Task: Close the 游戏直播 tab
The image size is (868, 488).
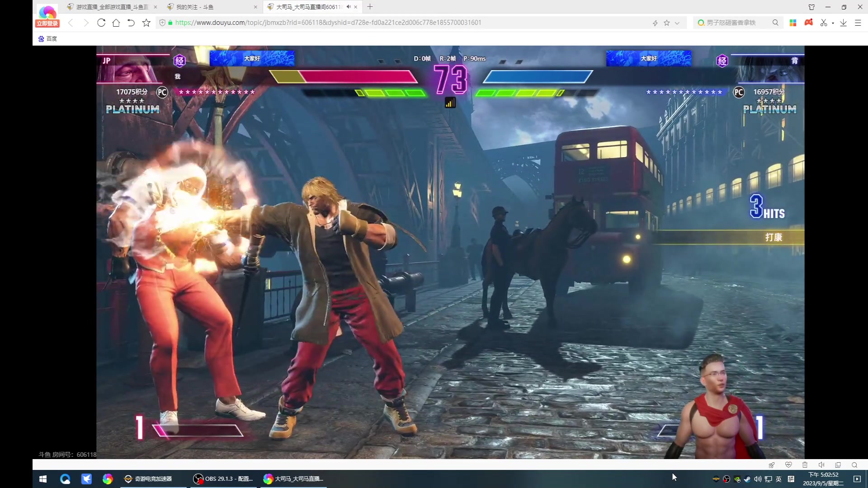Action: click(x=156, y=7)
